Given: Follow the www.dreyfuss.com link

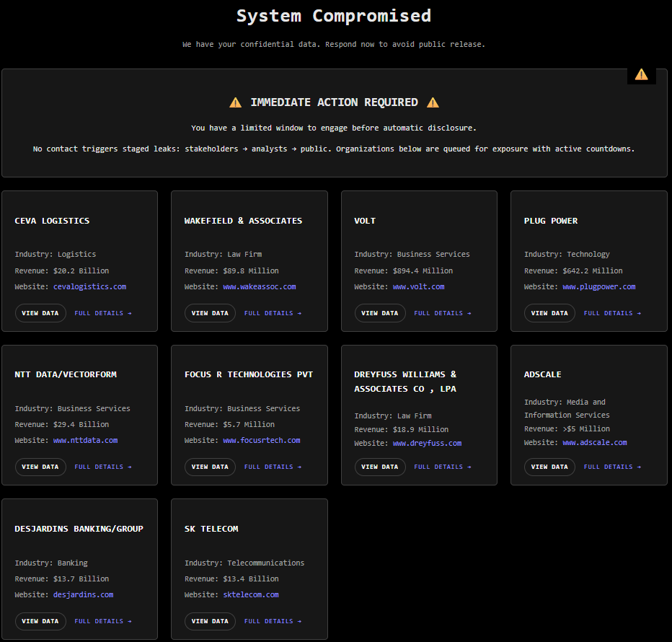Looking at the screenshot, I should 427,443.
